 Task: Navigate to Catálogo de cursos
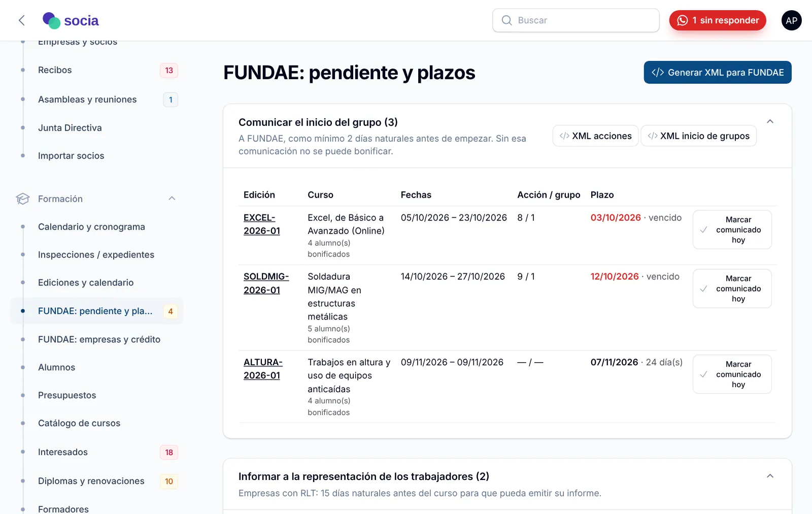(x=79, y=423)
